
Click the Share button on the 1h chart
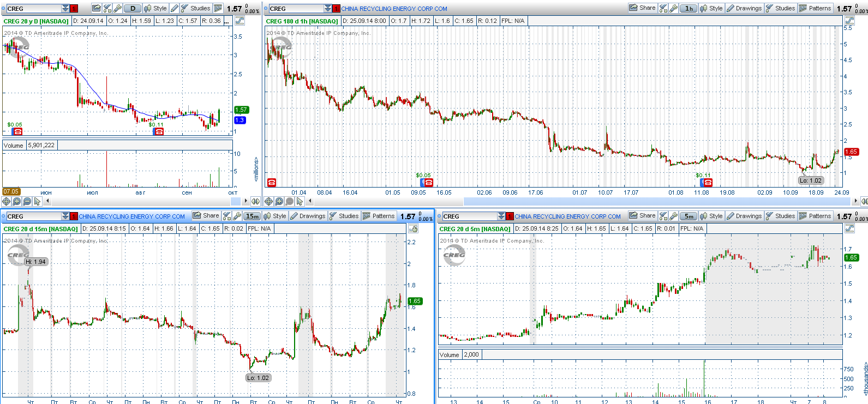pyautogui.click(x=642, y=8)
